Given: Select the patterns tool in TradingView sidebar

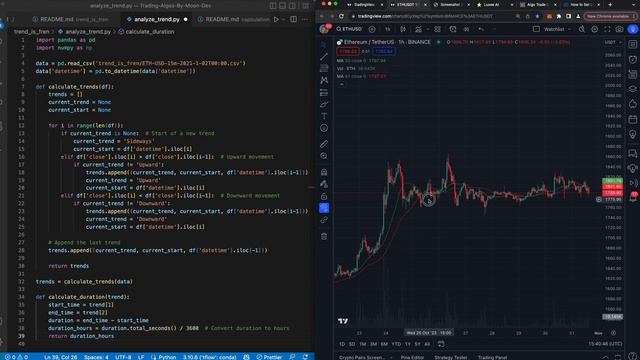Looking at the screenshot, I should tap(324, 80).
